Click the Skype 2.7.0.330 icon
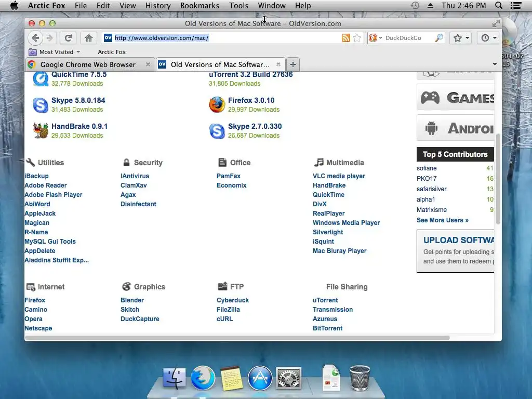The width and height of the screenshot is (532, 399). pos(217,131)
